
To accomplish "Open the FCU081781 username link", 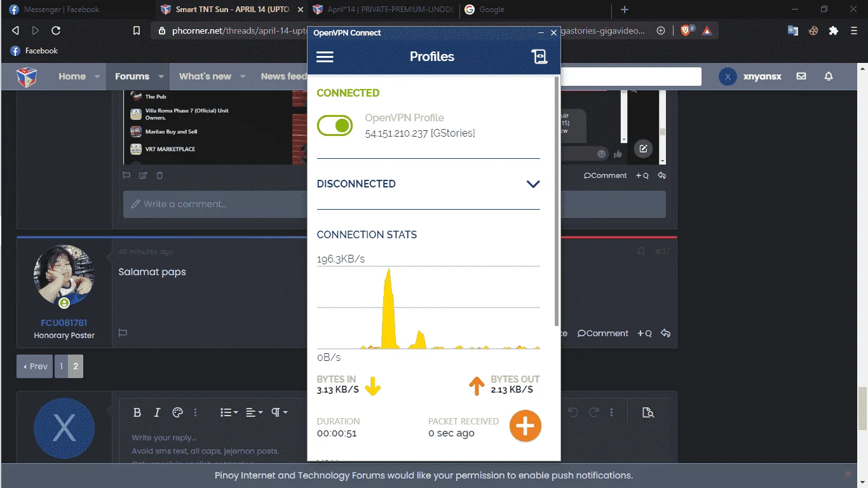I will click(64, 323).
